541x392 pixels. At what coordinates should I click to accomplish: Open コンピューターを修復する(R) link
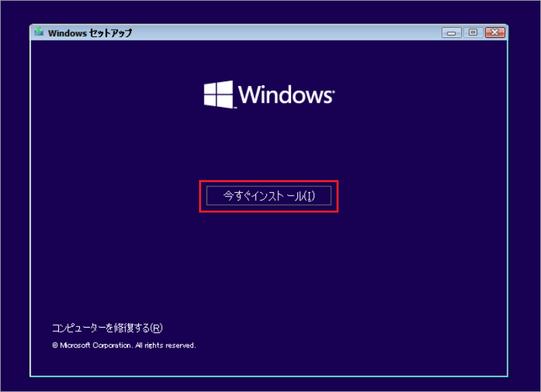(107, 328)
